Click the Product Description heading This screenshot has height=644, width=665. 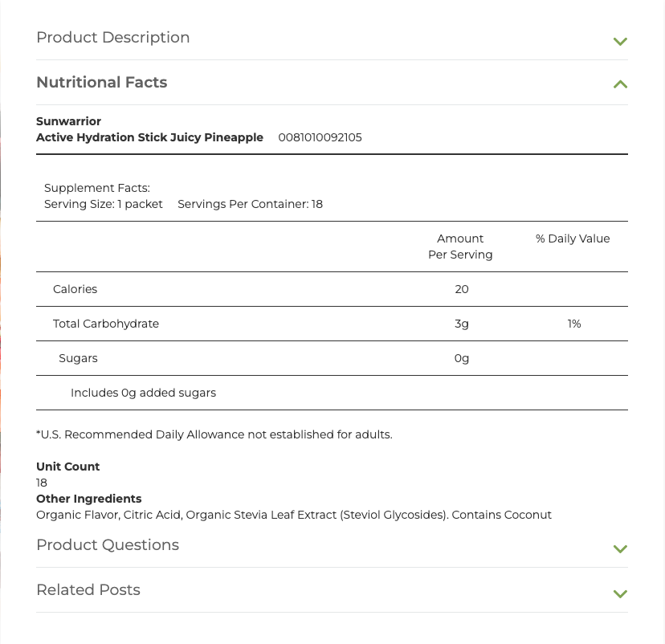[112, 38]
